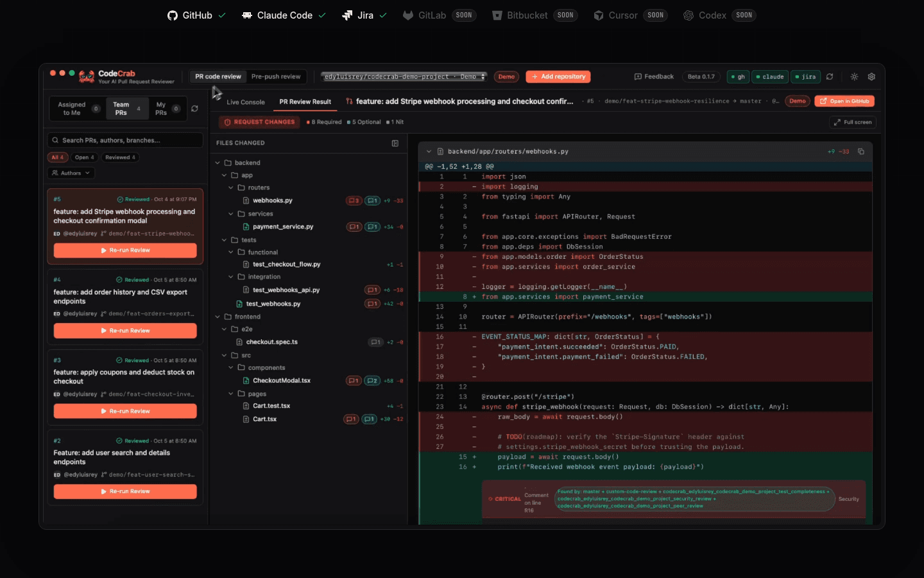
Task: Select payment_service.py in files tree
Action: 283,227
